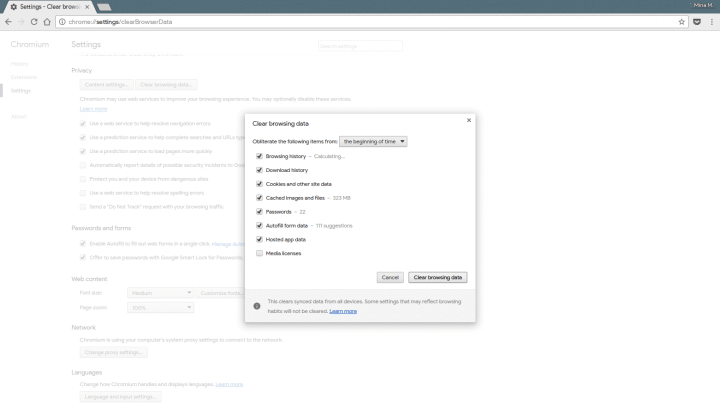Close the Clear browsing data dialog

[x=469, y=120]
